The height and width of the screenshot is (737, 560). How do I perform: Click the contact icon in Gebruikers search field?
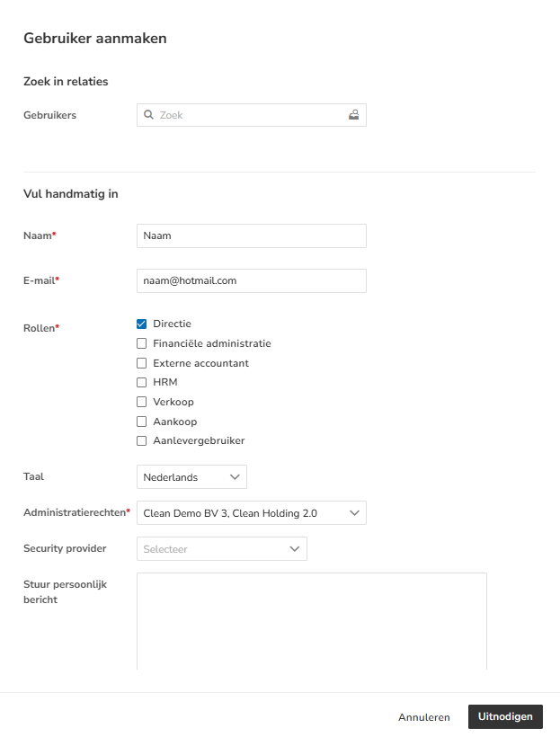353,115
